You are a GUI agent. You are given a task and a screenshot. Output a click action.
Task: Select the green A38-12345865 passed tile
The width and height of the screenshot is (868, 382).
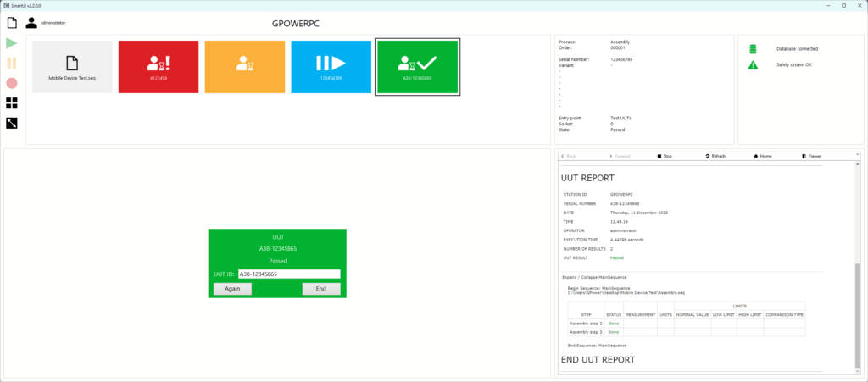coord(417,67)
